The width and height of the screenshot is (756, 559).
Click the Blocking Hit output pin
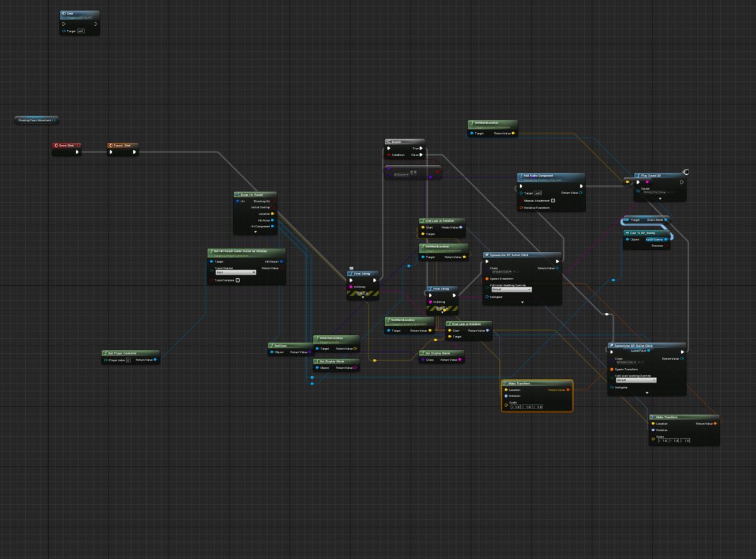(273, 201)
